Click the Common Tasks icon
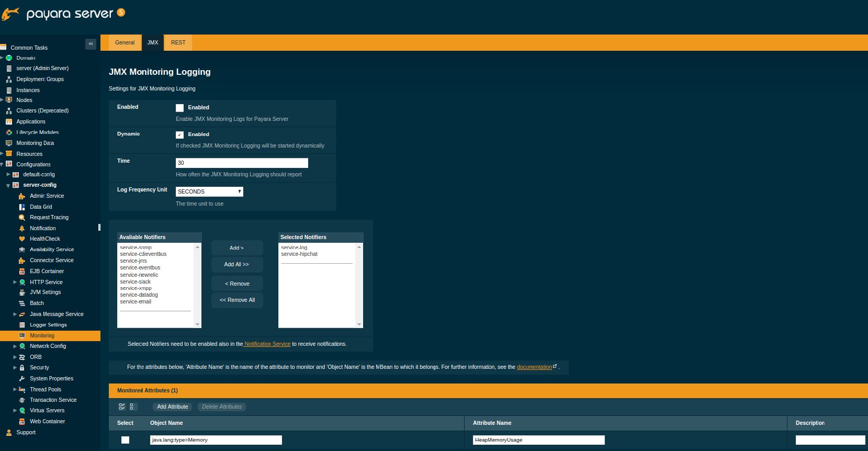 pos(3,48)
